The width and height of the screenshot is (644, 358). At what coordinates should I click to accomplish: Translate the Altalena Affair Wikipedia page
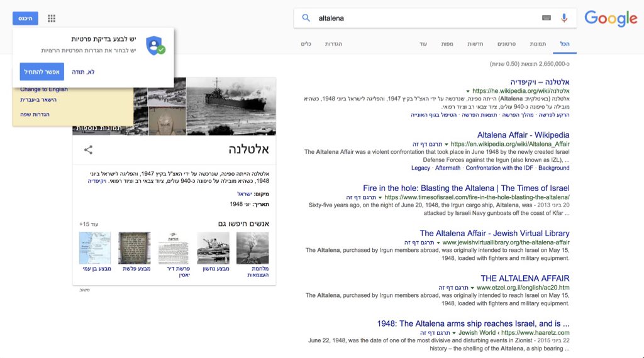(x=427, y=144)
